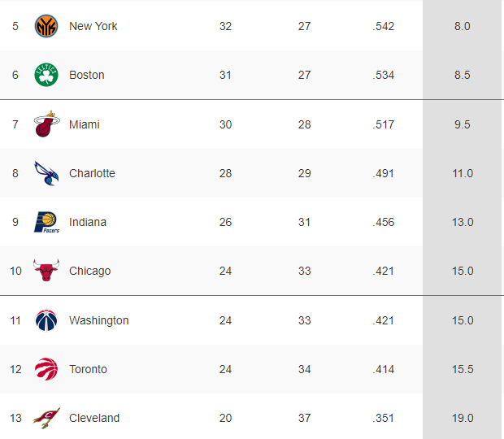This screenshot has width=504, height=439.
Task: Click the Boston Celtics logo
Action: coord(46,75)
